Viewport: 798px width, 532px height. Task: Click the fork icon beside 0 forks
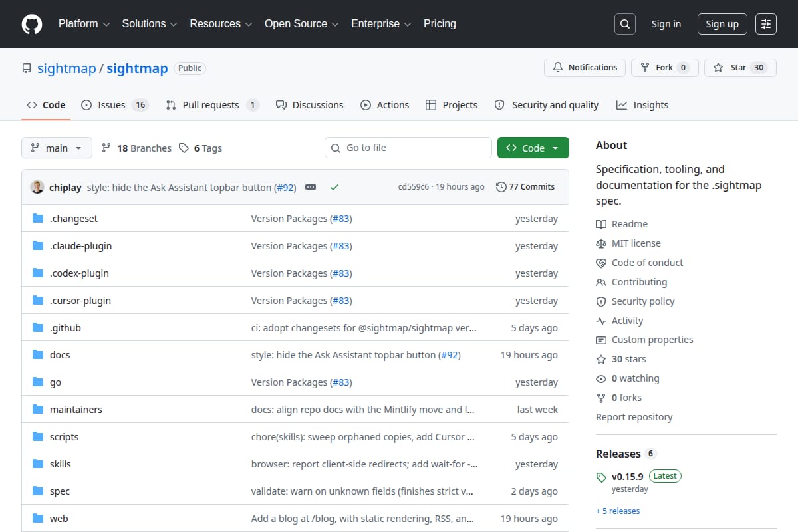601,398
